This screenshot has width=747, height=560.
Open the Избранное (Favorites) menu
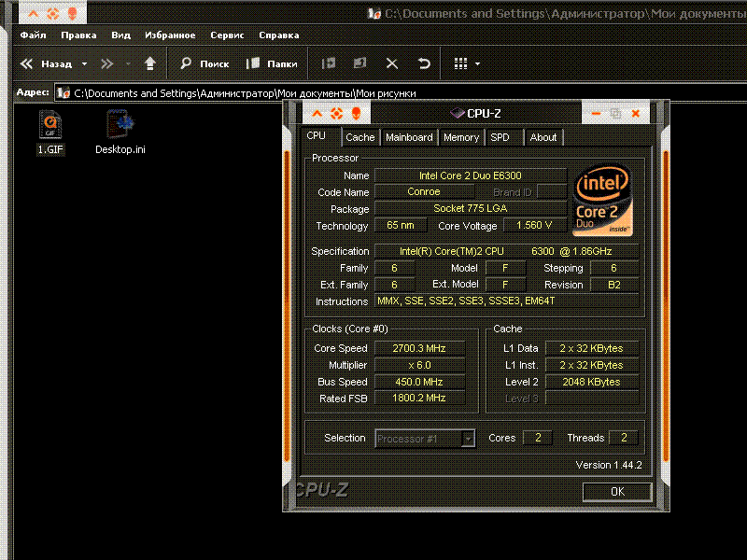click(170, 35)
